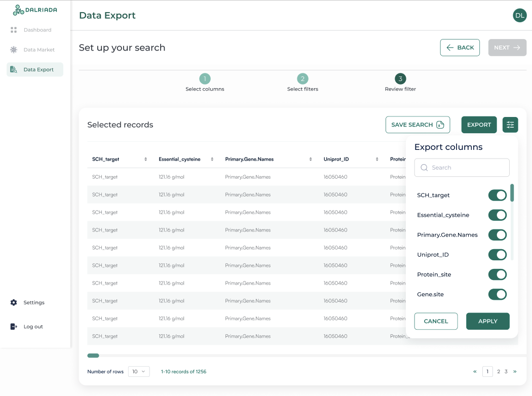Viewport: 532px width, 396px height.
Task: Toggle off Gene.site export column
Action: [498, 294]
